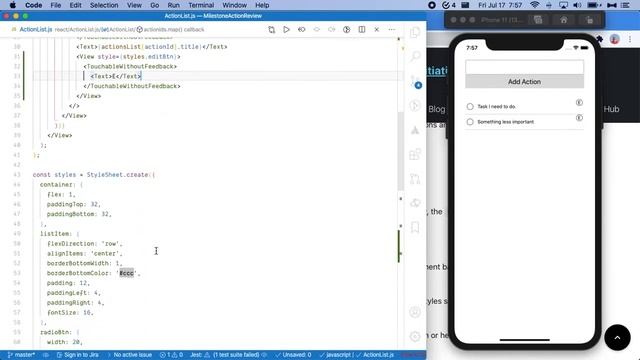Open the File menu
This screenshot has width=640, height=360.
56,5
